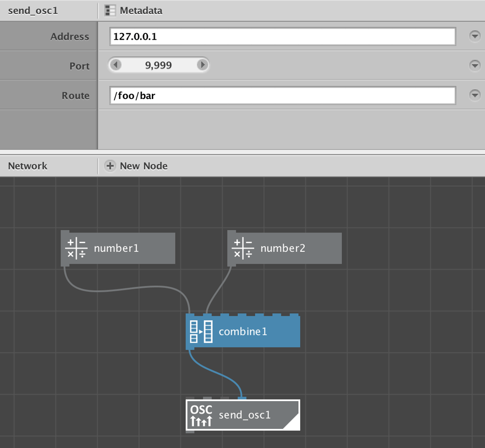This screenshot has width=485, height=448.
Task: Click the output port of combine1 node
Action: point(190,348)
